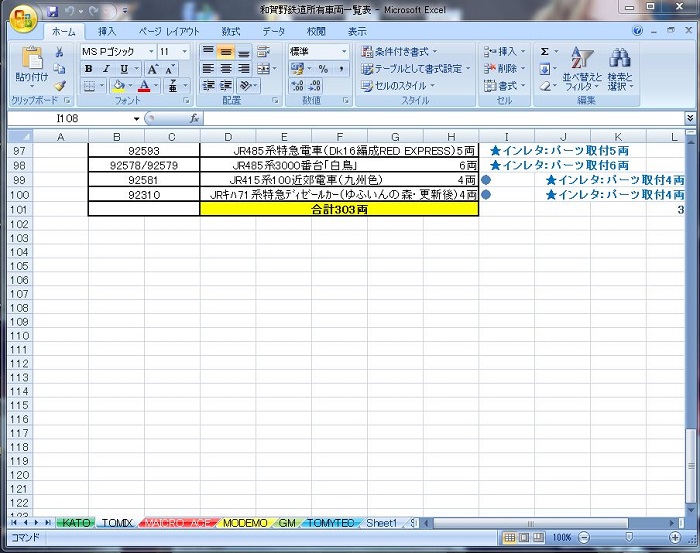This screenshot has height=553, width=700.
Task: Open Insert cells (挿入) dropdown
Action: coord(504,52)
